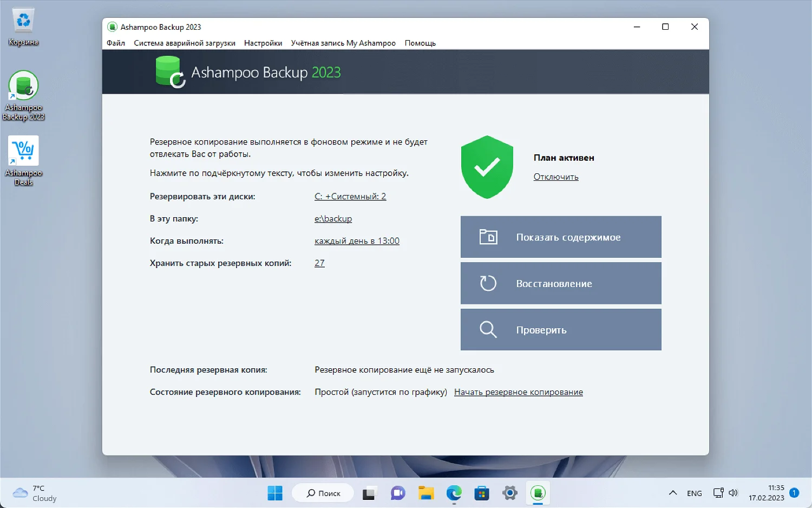The width and height of the screenshot is (812, 508).
Task: Click Ashampoo Backup icon in the taskbar
Action: pyautogui.click(x=538, y=493)
